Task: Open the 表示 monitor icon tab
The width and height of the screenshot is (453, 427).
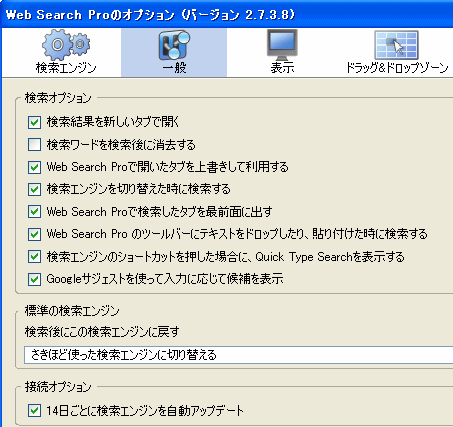Action: click(x=282, y=45)
